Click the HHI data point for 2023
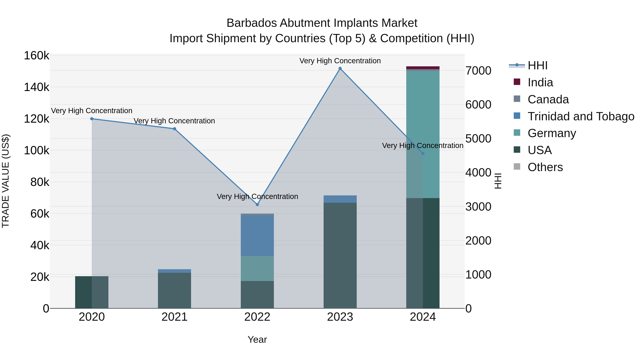This screenshot has height=362, width=644. coord(340,68)
